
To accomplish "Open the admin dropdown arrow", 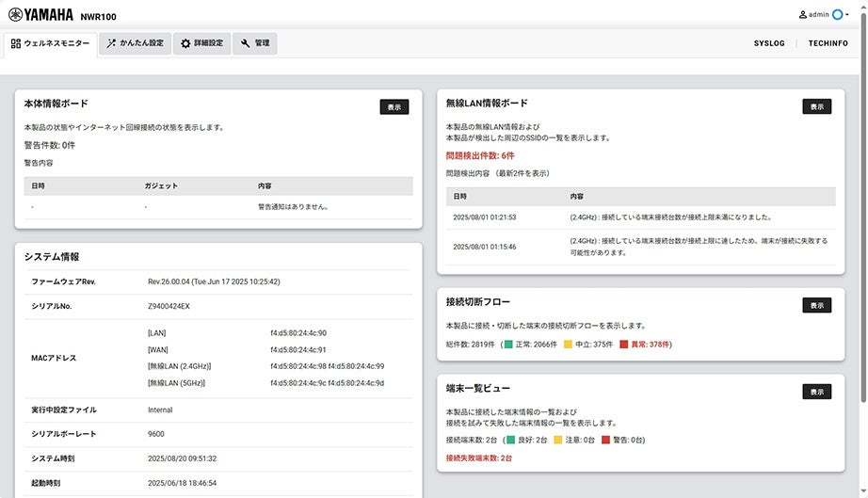I will coord(847,15).
